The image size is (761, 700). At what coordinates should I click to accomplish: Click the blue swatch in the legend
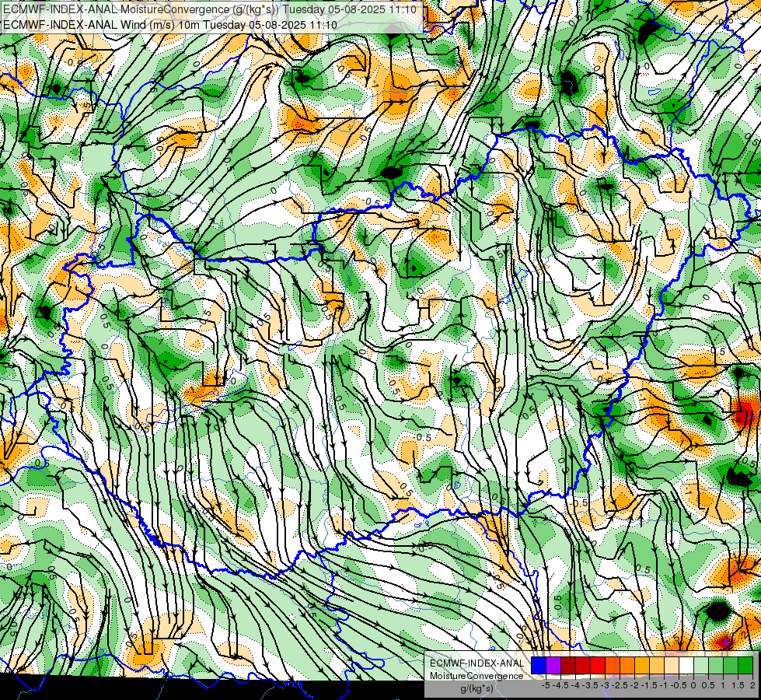(x=539, y=666)
